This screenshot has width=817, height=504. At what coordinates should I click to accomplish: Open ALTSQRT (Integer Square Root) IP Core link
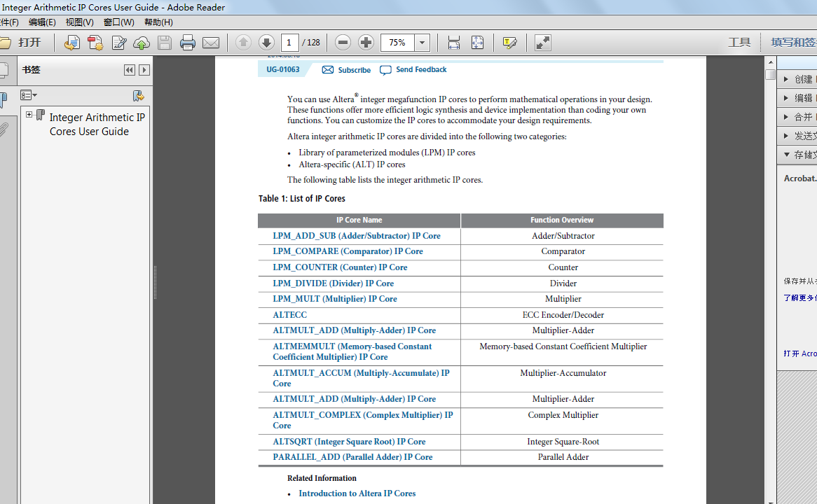[x=349, y=442]
